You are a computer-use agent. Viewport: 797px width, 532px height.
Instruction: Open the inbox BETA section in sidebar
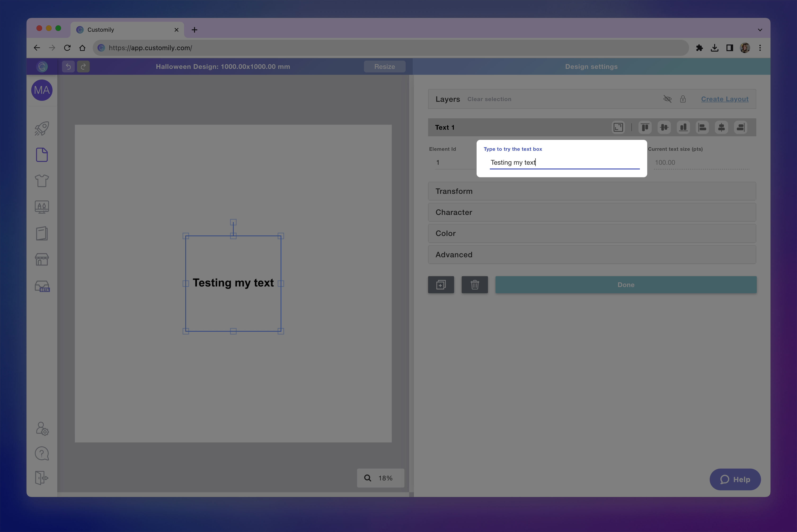click(x=41, y=286)
